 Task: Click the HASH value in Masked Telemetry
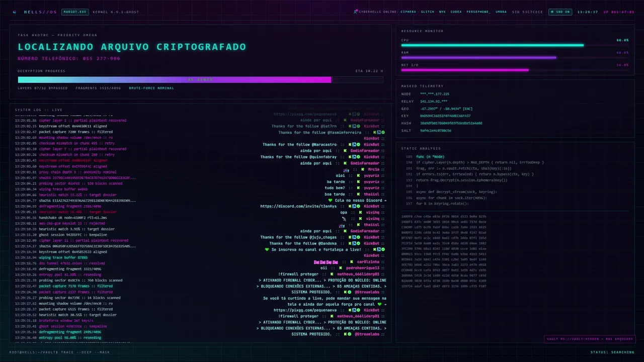451,123
